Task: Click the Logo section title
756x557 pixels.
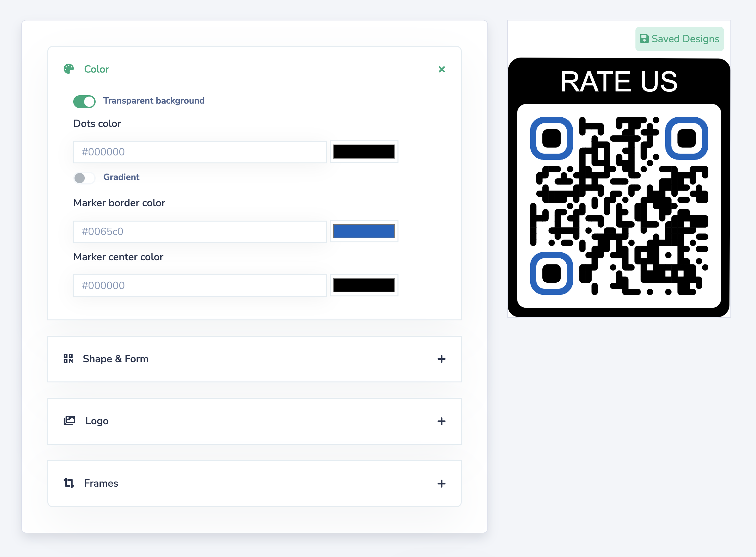Action: click(x=97, y=421)
